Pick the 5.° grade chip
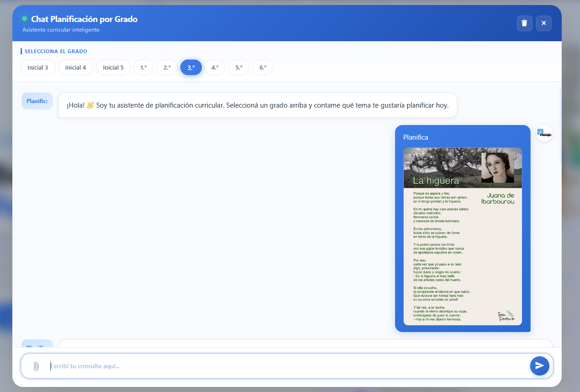580x392 pixels. [239, 67]
